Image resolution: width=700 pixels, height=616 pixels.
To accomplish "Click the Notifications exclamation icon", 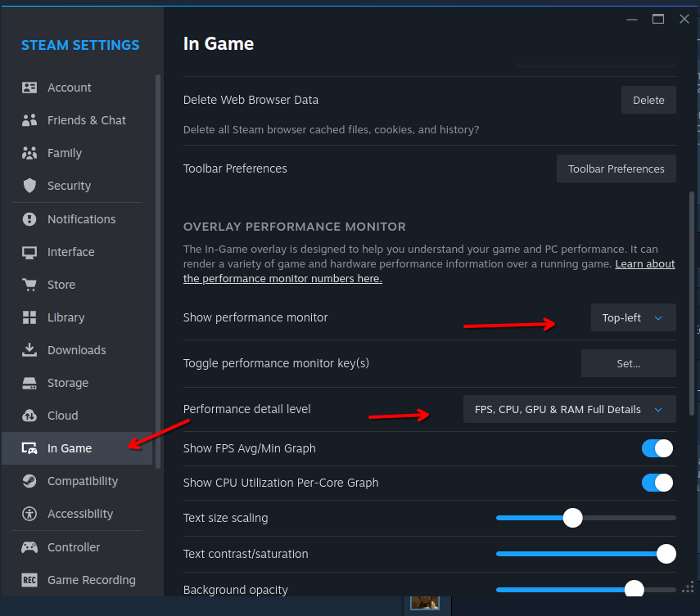I will coord(29,219).
